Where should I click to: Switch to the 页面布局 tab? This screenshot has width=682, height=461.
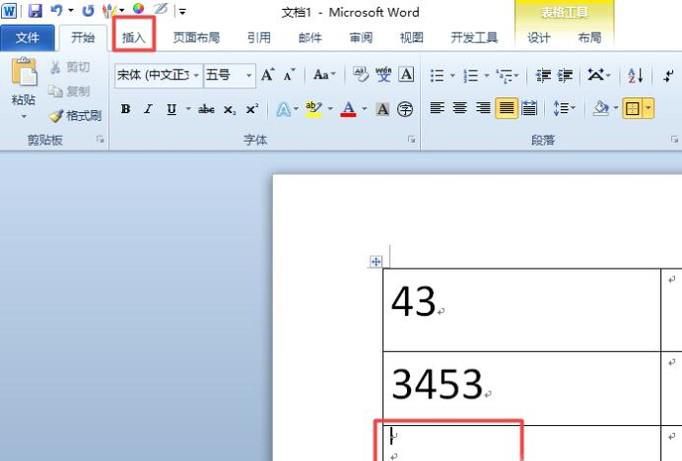pos(196,38)
